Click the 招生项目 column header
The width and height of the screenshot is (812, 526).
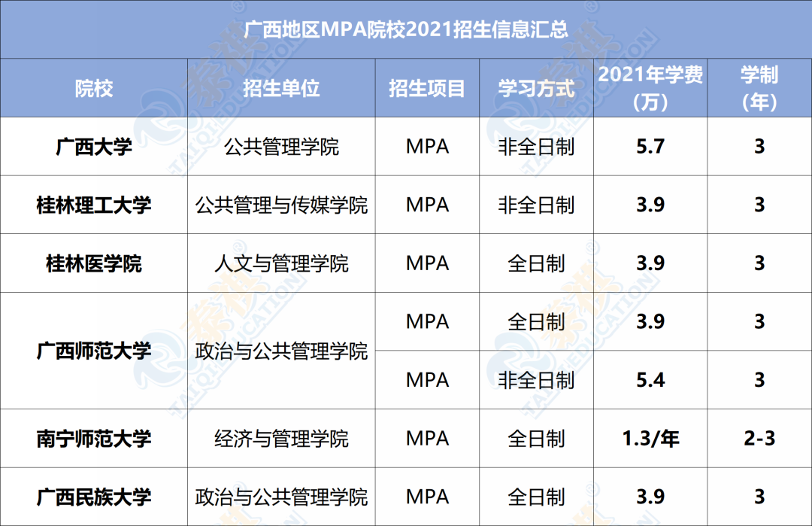click(x=427, y=89)
